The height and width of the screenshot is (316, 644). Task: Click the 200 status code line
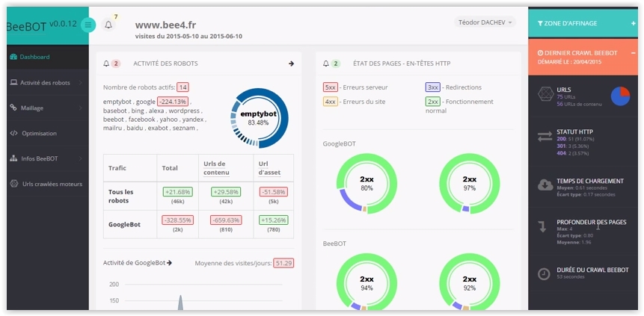[x=575, y=139]
